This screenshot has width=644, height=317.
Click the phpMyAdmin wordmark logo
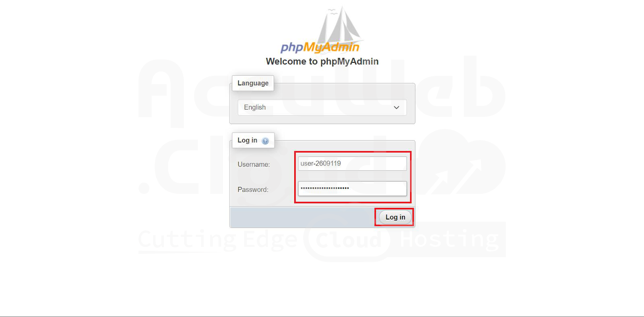[x=320, y=47]
